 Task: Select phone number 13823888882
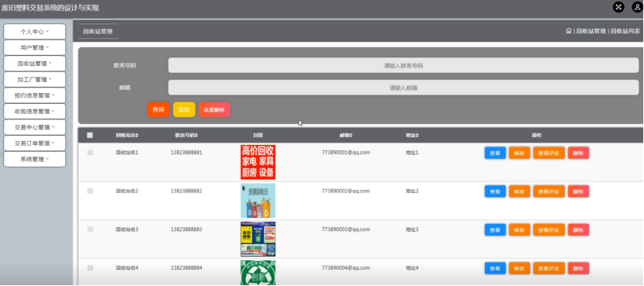point(186,191)
